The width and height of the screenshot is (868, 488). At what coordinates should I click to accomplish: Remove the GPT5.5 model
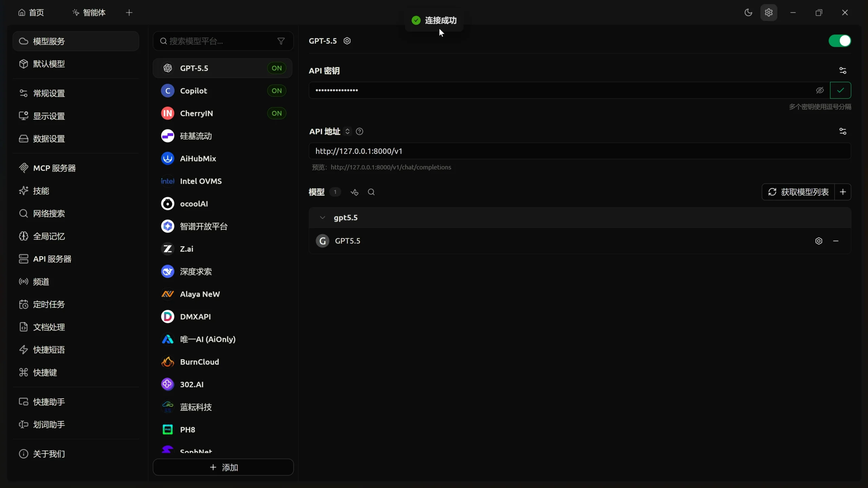(835, 241)
